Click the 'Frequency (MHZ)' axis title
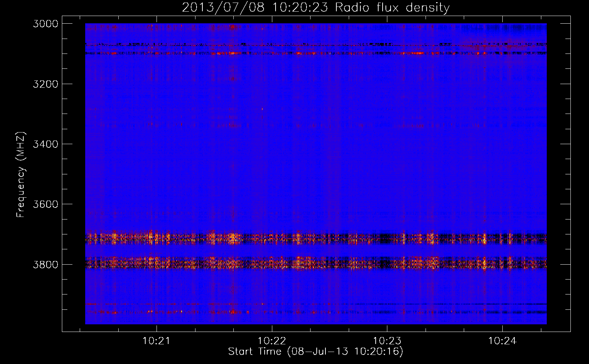This screenshot has height=364, width=589. click(x=21, y=175)
